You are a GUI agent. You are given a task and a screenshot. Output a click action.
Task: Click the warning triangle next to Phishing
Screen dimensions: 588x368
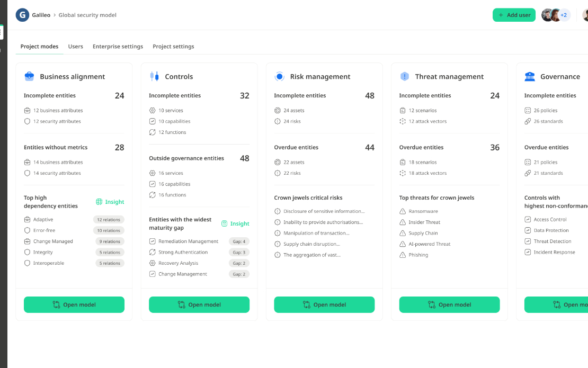pos(403,255)
